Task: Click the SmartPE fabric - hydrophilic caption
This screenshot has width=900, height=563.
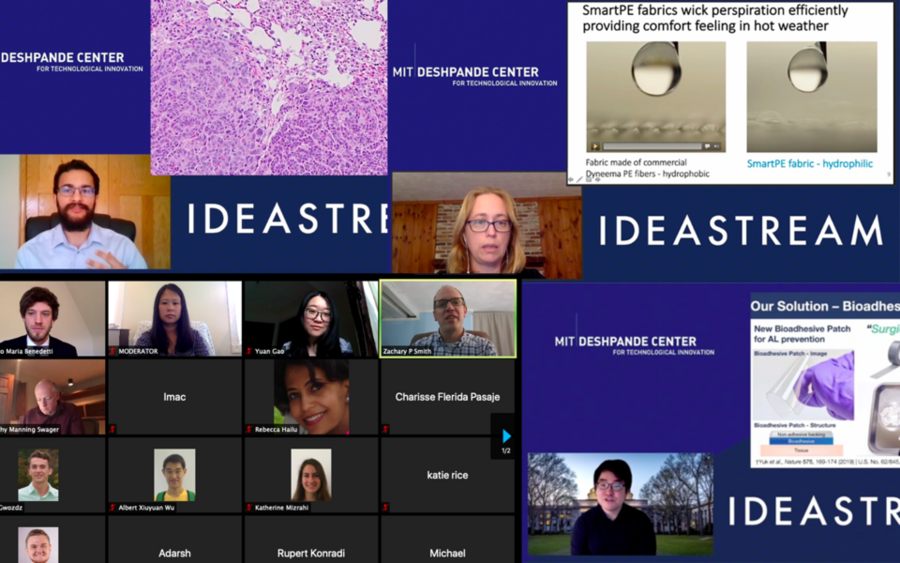Action: point(809,163)
